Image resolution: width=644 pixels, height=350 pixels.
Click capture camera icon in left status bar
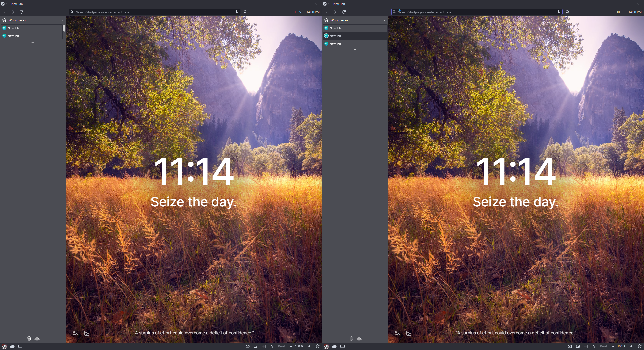point(247,346)
